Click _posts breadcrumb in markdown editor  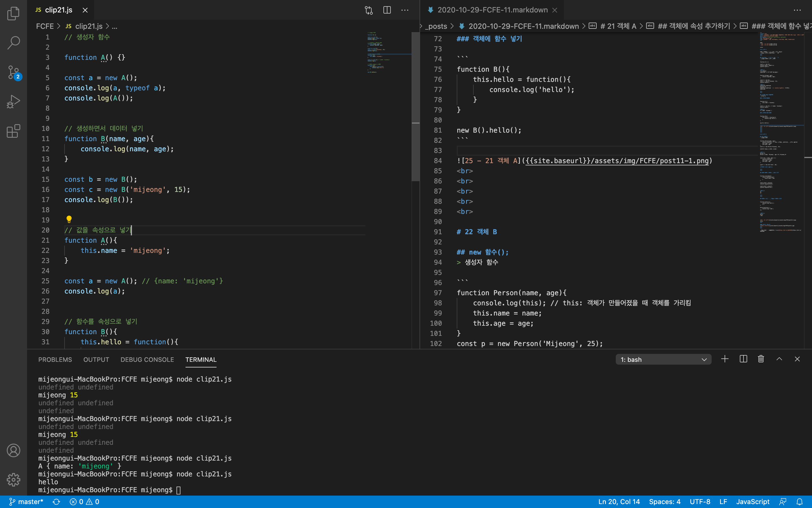point(436,26)
